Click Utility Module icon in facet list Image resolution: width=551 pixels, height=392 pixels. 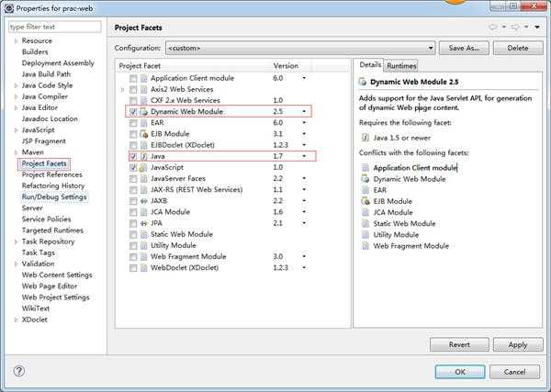tap(144, 245)
